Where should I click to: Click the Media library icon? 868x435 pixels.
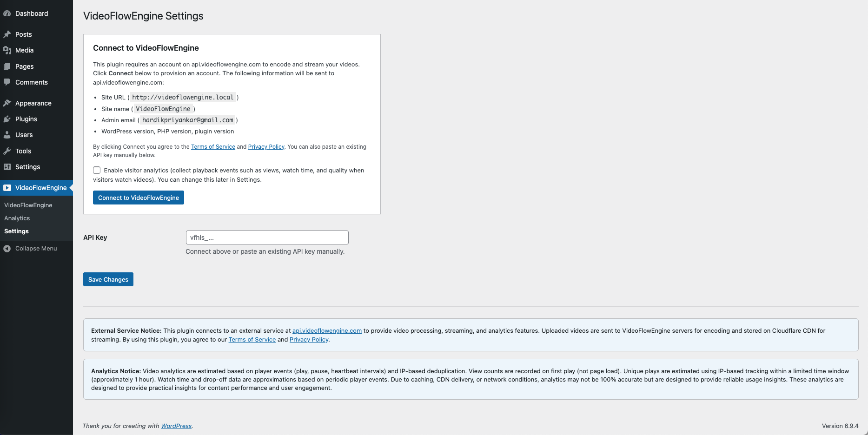(7, 50)
